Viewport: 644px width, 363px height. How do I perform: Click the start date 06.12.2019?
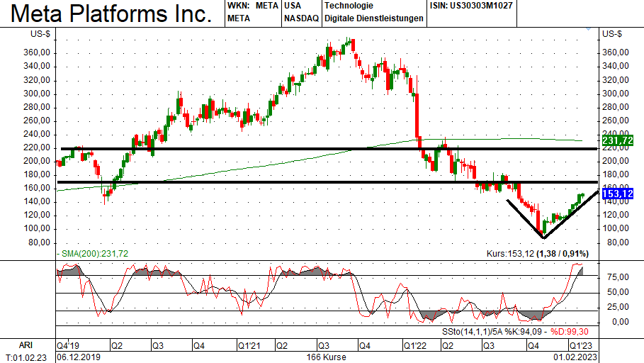pyautogui.click(x=79, y=357)
